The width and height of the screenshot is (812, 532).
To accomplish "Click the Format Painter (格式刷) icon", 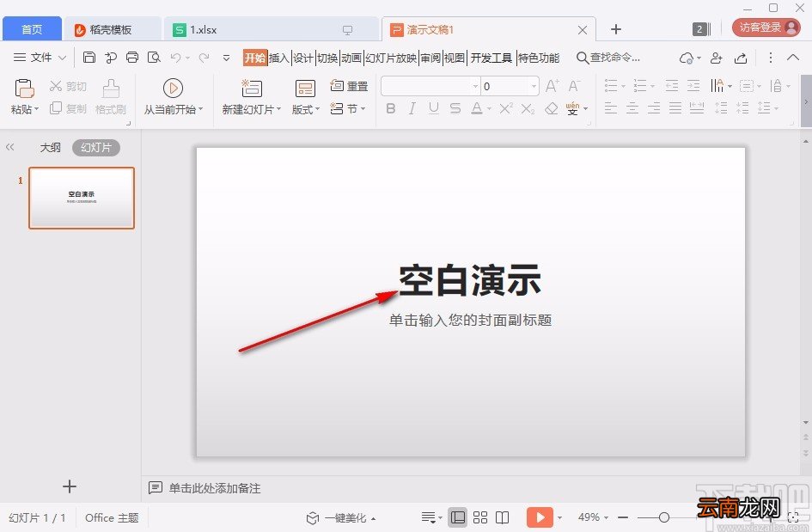I will (111, 89).
